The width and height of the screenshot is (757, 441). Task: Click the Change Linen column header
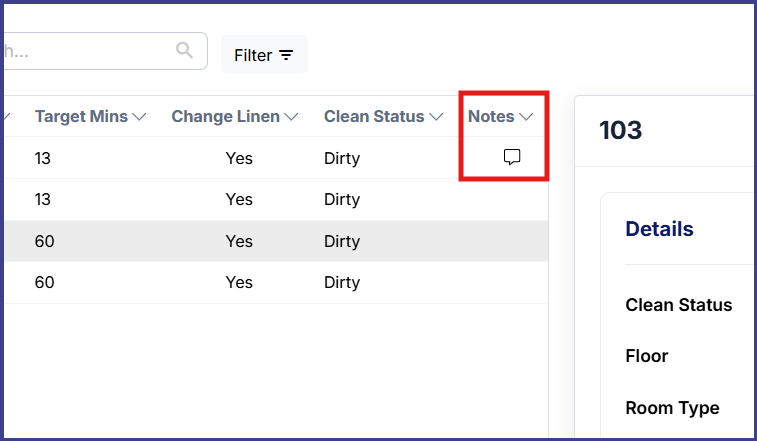click(225, 116)
